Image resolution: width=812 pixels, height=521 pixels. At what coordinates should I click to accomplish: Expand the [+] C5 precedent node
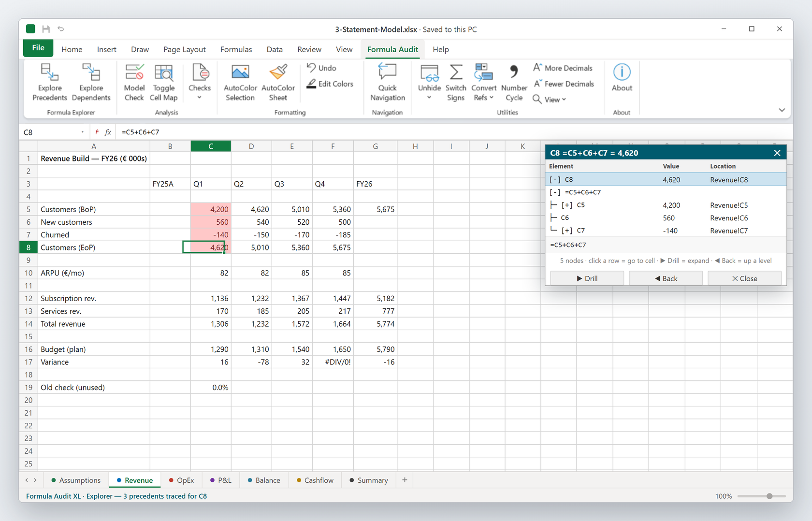(567, 205)
